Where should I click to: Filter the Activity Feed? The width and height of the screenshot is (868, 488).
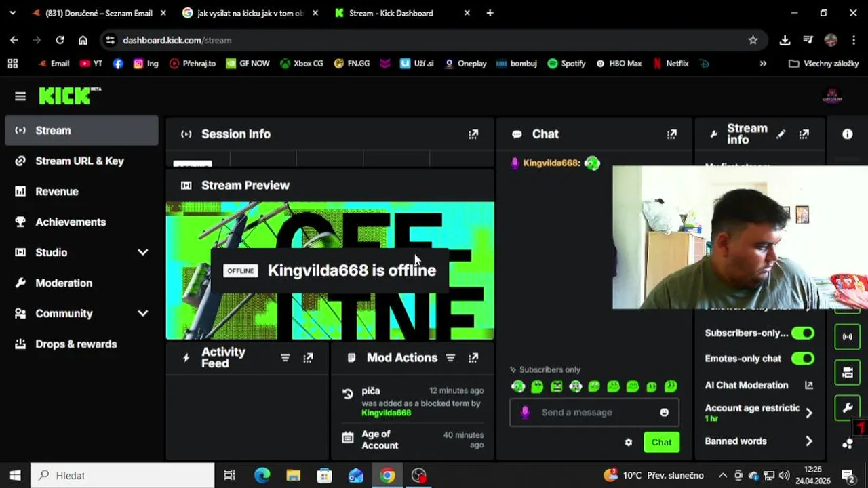click(285, 358)
